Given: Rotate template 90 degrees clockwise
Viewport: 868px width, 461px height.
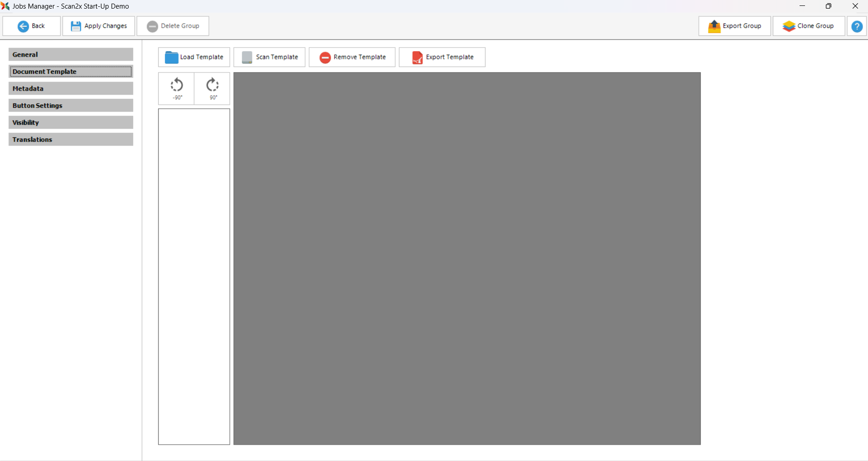Looking at the screenshot, I should click(212, 88).
